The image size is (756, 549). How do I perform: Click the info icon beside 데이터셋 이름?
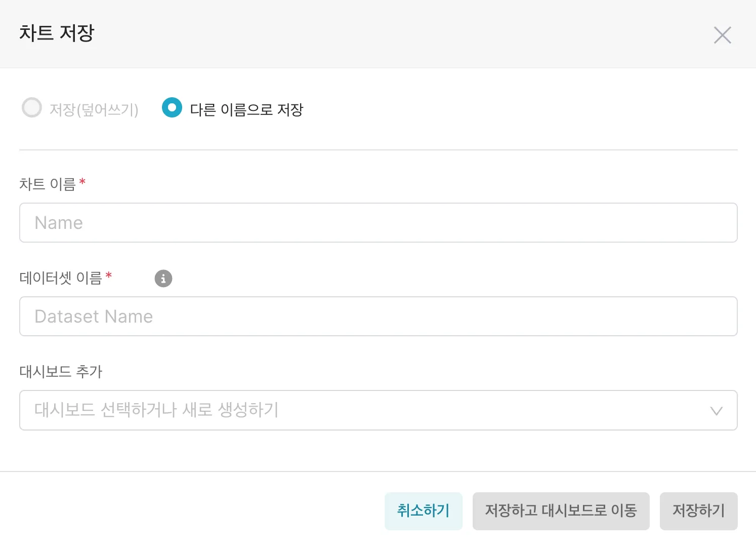[x=163, y=279]
